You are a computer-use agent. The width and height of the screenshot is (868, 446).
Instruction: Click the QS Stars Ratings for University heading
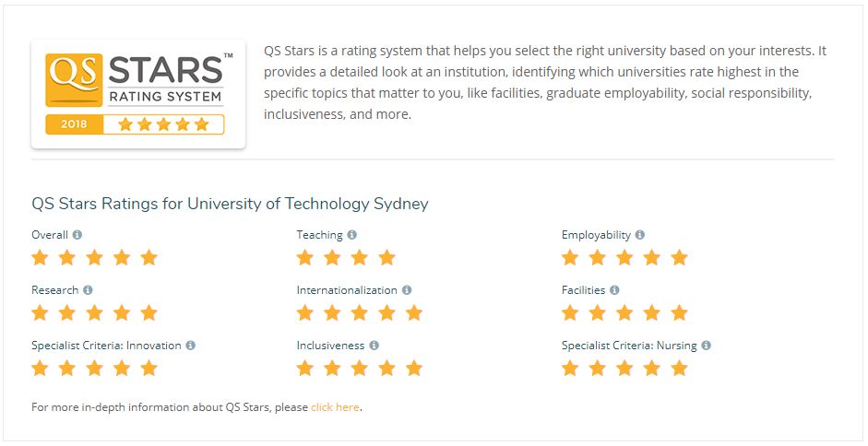pos(230,204)
